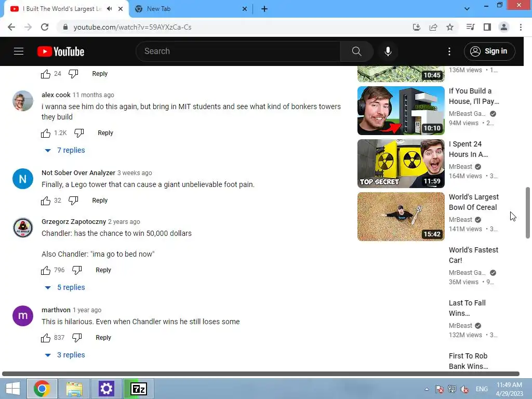This screenshot has height=399, width=532.
Task: Open If You Build a House thumbnail
Action: [401, 111]
